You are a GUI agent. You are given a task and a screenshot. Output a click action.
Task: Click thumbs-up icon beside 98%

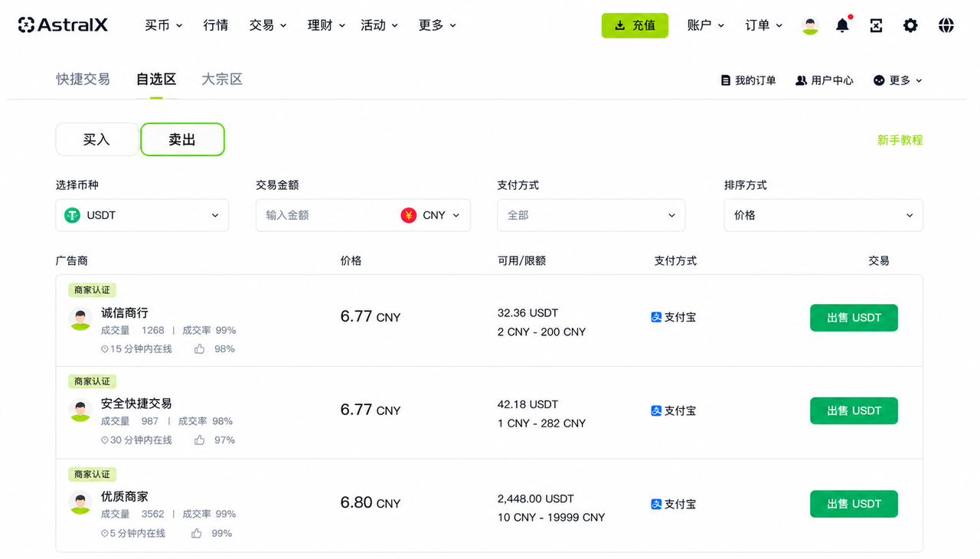coord(200,349)
